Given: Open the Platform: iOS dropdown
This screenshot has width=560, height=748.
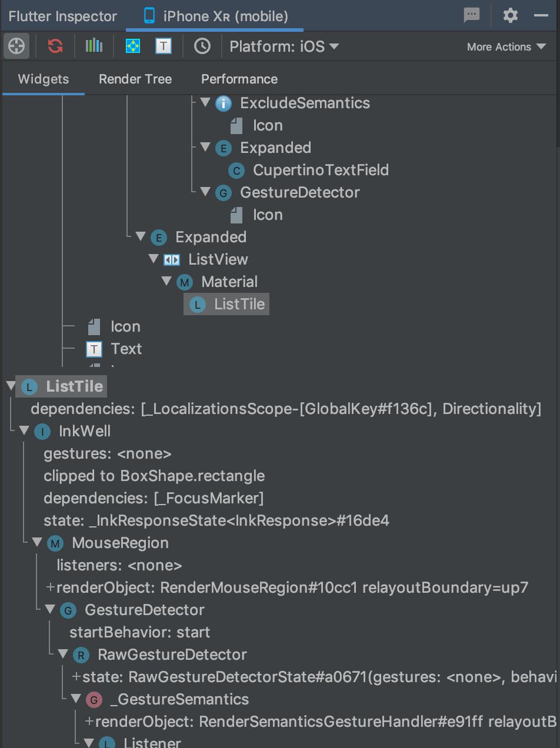Looking at the screenshot, I should click(x=284, y=46).
